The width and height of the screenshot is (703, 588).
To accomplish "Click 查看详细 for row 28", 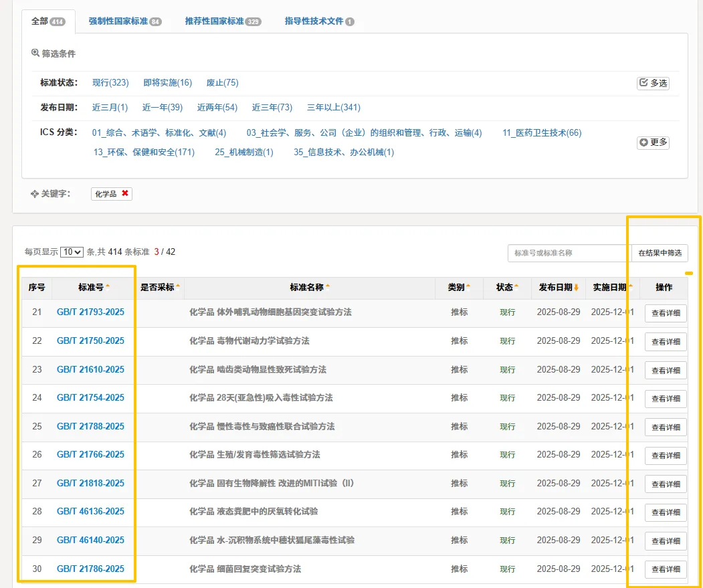I will click(x=666, y=512).
